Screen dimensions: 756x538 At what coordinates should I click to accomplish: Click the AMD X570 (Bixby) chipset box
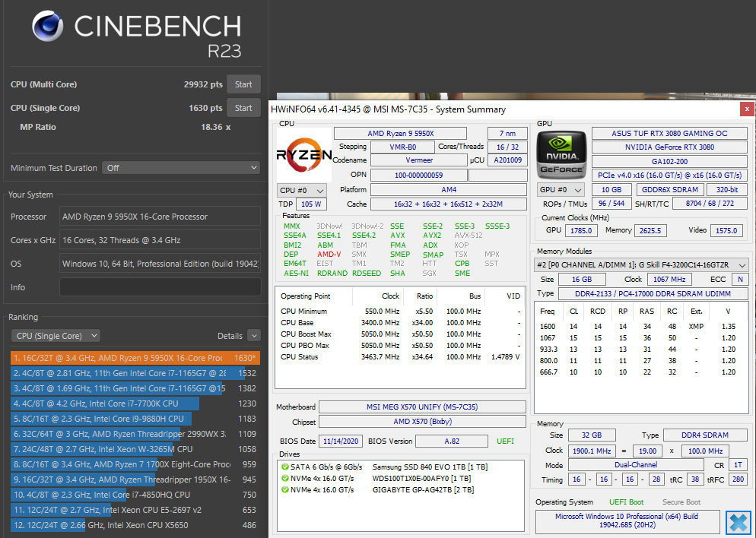(x=422, y=422)
